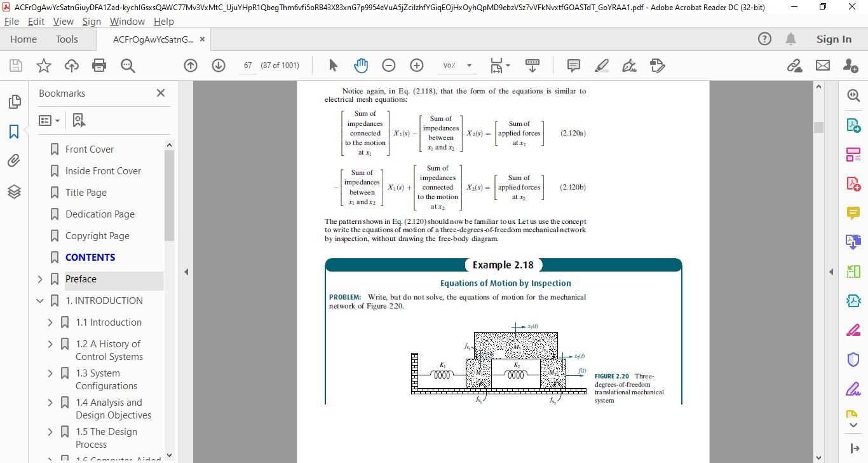Image resolution: width=868 pixels, height=463 pixels.
Task: Go to next page arrow
Action: [219, 66]
